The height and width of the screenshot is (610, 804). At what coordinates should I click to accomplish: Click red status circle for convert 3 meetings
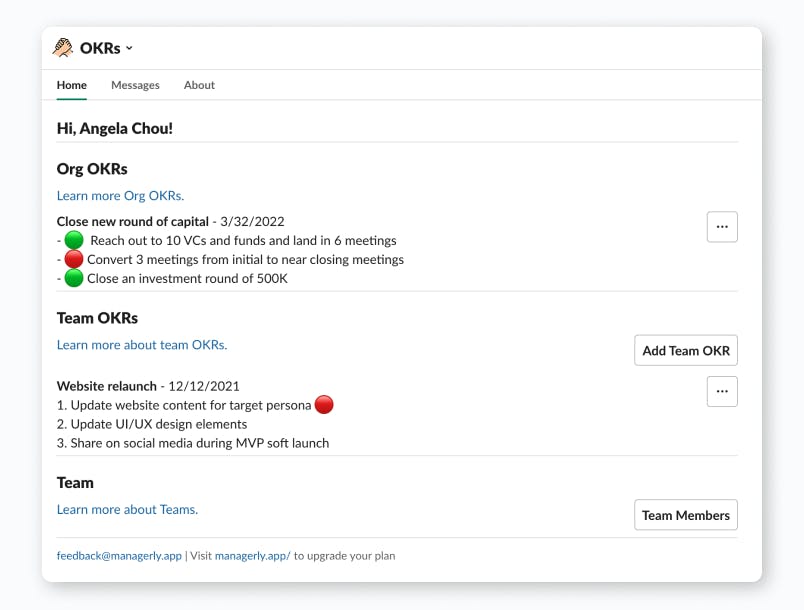coord(74,259)
